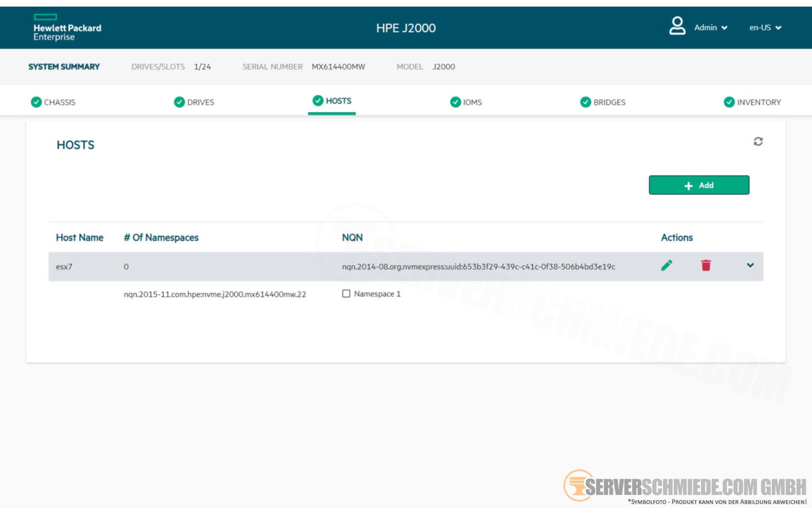Click the NQN column header

point(352,237)
